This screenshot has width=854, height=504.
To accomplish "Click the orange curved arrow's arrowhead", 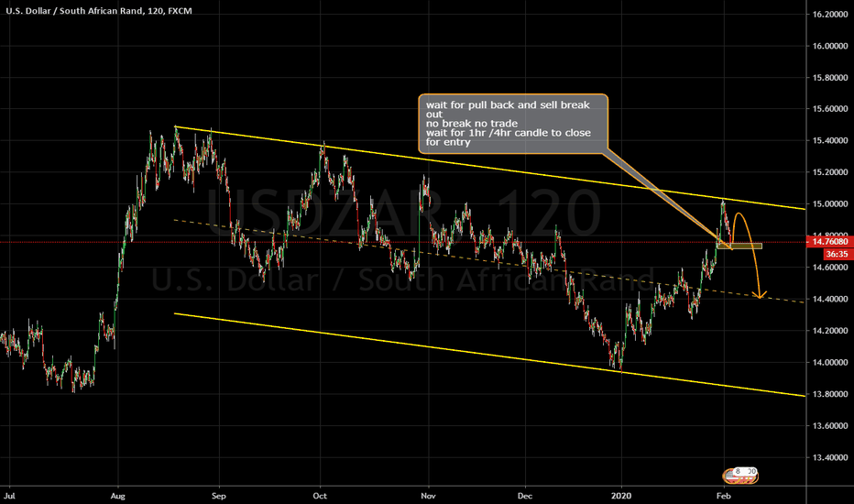I will [x=760, y=295].
